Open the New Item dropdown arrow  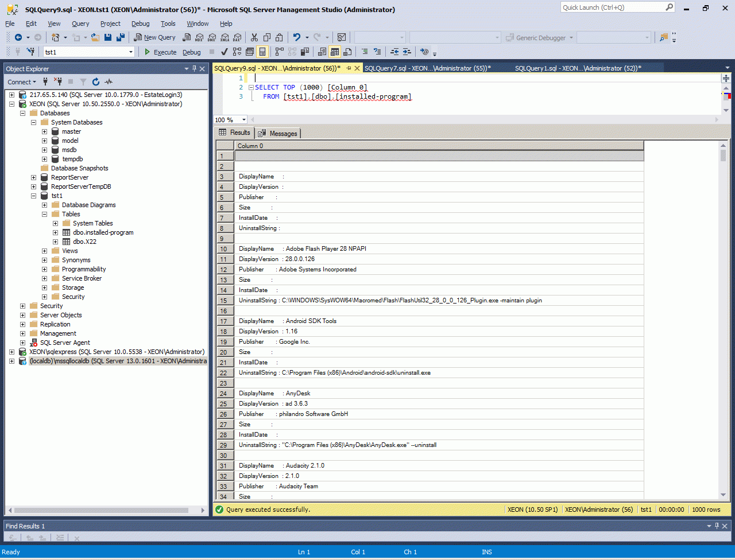(65, 37)
